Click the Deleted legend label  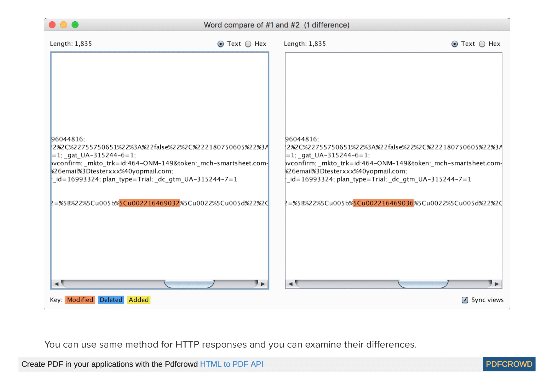click(x=111, y=300)
